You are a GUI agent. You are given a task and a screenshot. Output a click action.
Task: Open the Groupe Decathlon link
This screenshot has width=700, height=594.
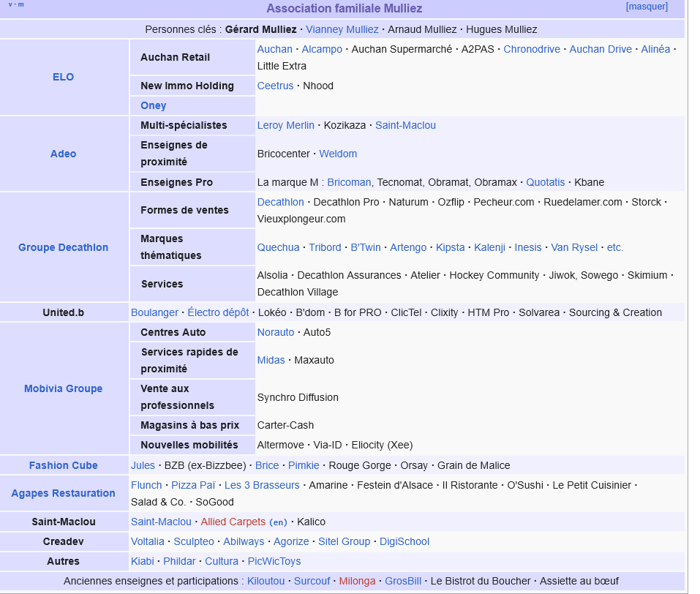(x=63, y=247)
